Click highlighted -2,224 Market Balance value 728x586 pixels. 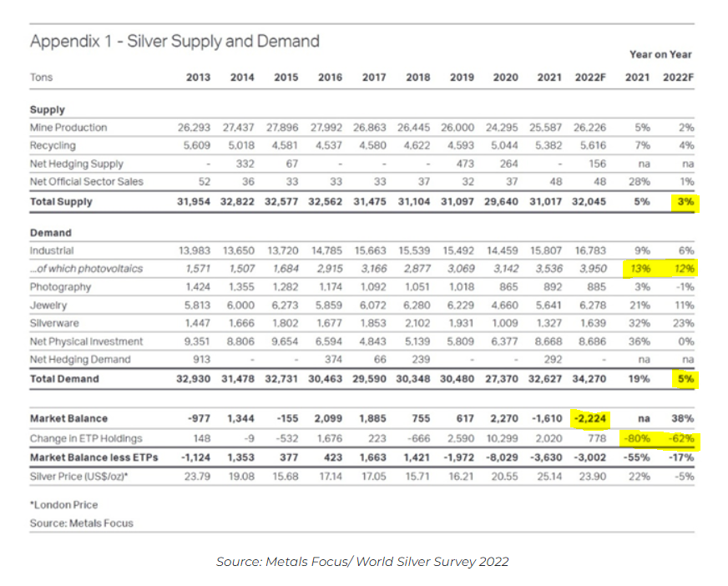pos(590,418)
